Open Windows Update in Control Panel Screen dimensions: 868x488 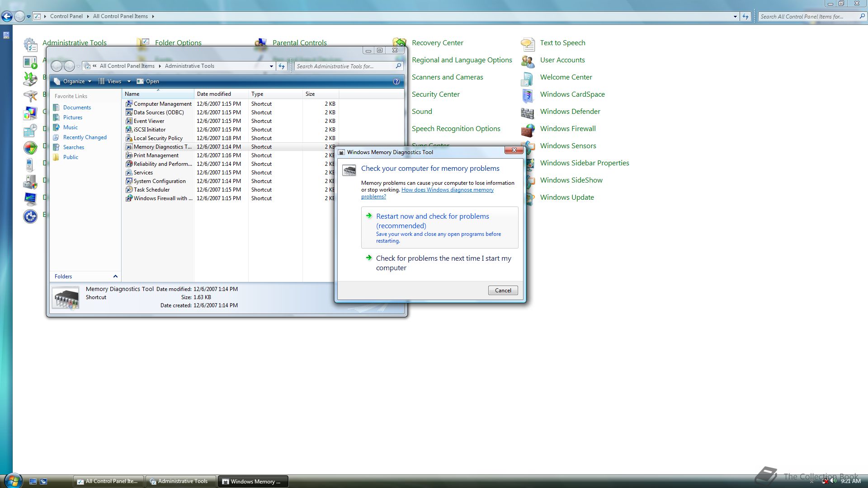click(567, 197)
